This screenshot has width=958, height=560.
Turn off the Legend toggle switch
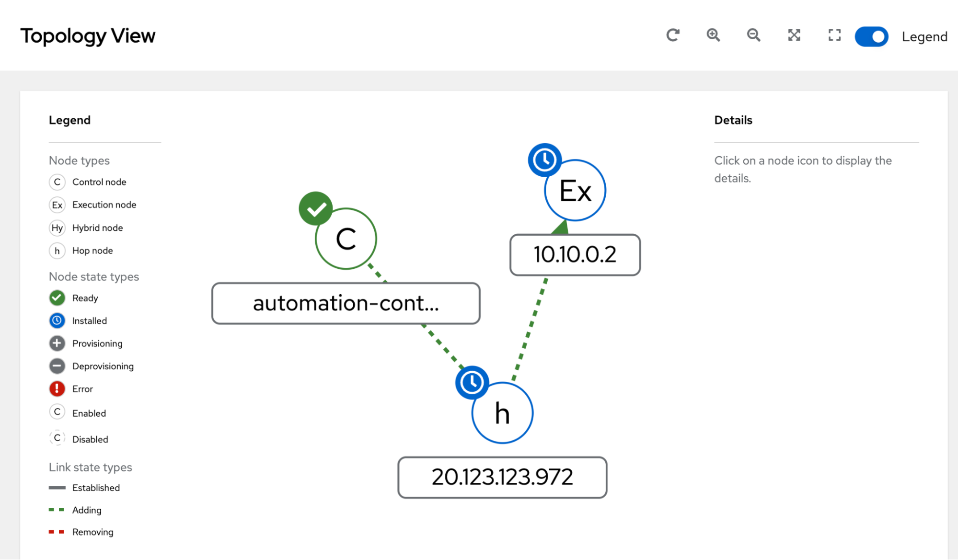(871, 36)
